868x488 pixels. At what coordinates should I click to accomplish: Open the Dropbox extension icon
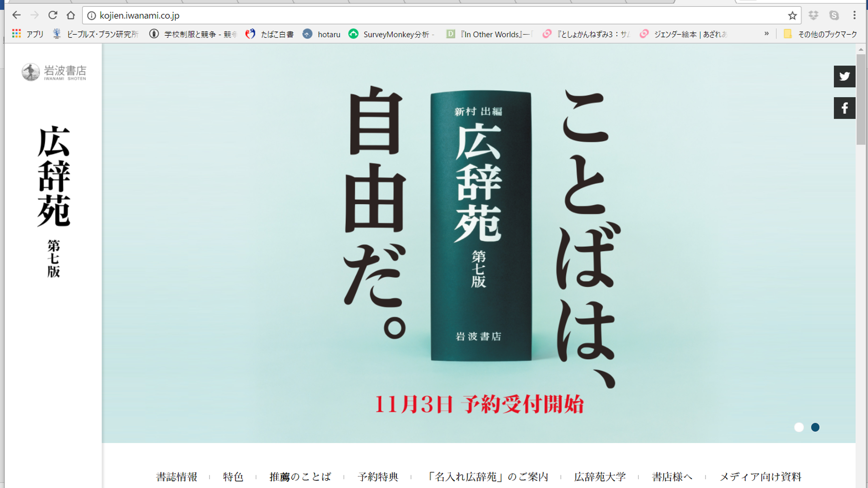[813, 16]
